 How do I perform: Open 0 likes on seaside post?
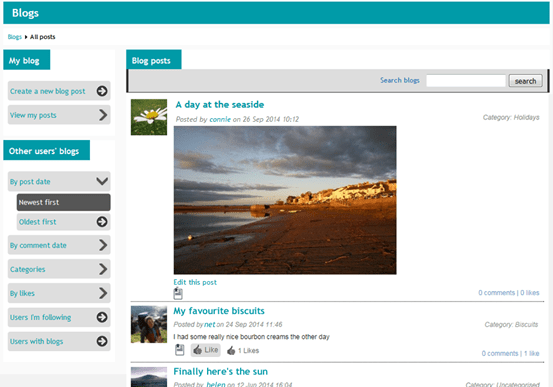coord(530,292)
